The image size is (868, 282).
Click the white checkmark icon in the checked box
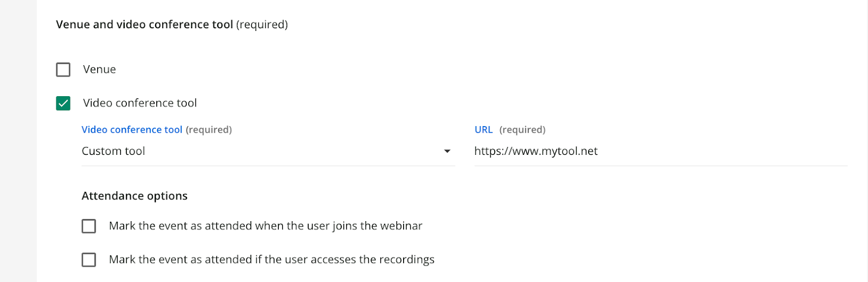click(63, 103)
